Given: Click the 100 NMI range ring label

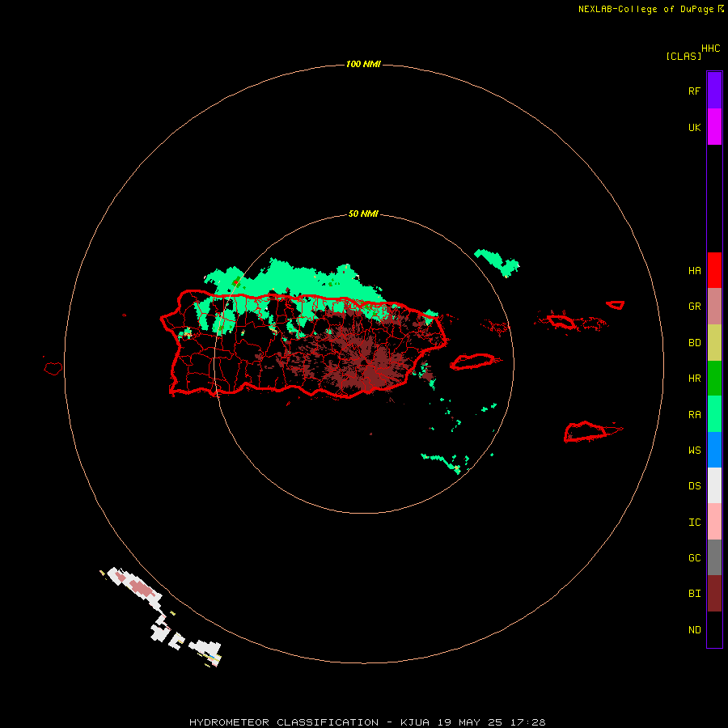Looking at the screenshot, I should pos(363,64).
